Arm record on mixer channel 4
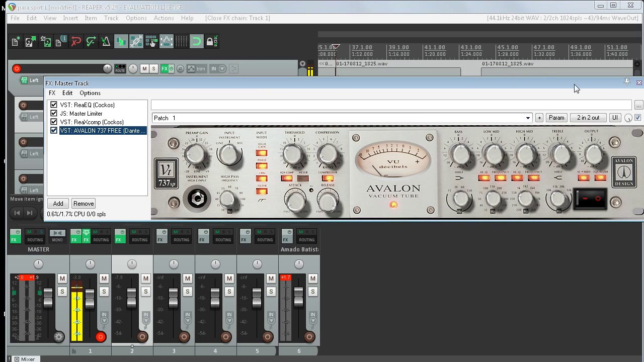The width and height of the screenshot is (644, 362). 225,337
